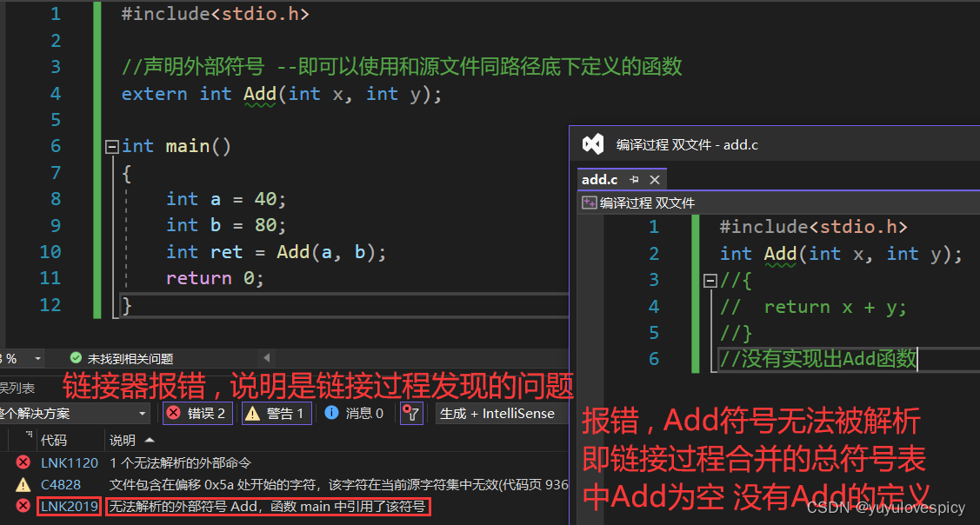980x525 pixels.
Task: Open the filter funnel icon in Error List toolbar
Action: click(x=410, y=413)
